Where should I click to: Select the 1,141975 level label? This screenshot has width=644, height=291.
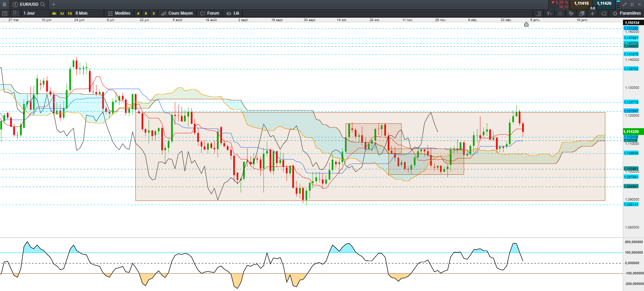click(x=631, y=54)
